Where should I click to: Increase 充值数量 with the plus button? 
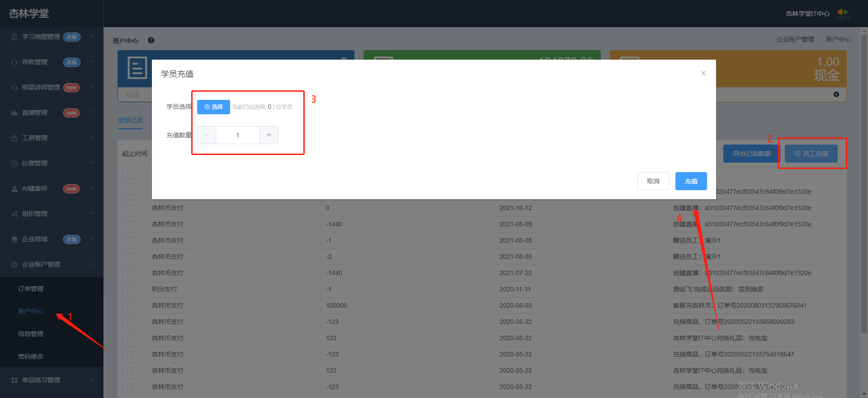coord(269,135)
